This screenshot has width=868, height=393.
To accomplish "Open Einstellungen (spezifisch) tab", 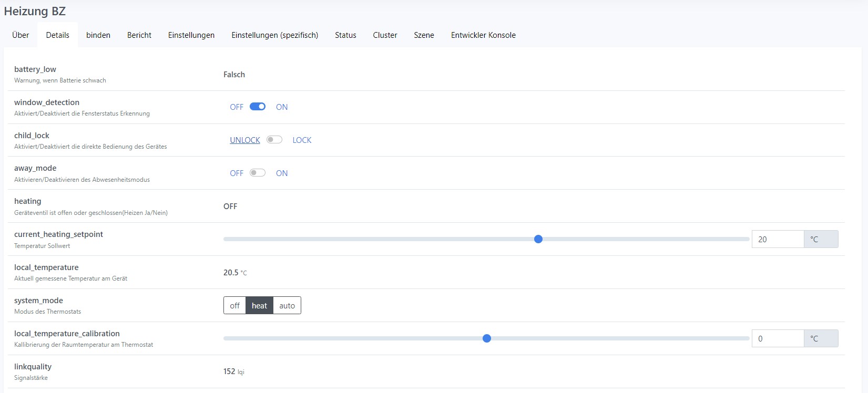I will (274, 35).
